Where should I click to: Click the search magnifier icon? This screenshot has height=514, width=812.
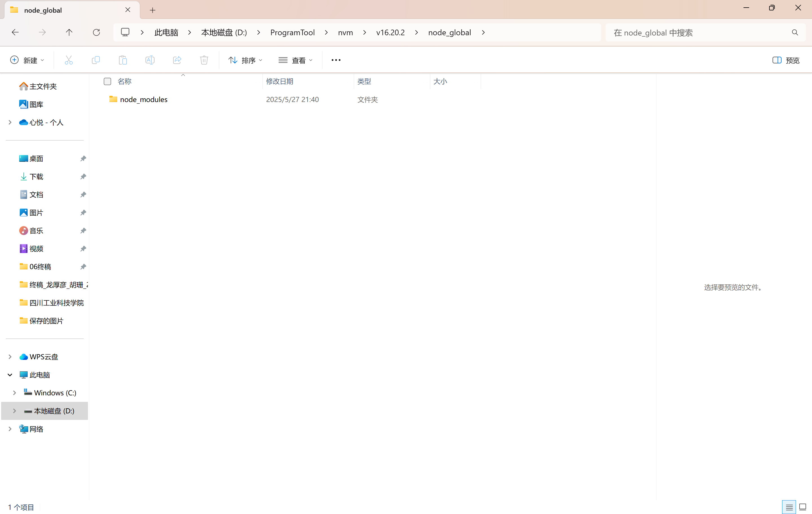[795, 32]
